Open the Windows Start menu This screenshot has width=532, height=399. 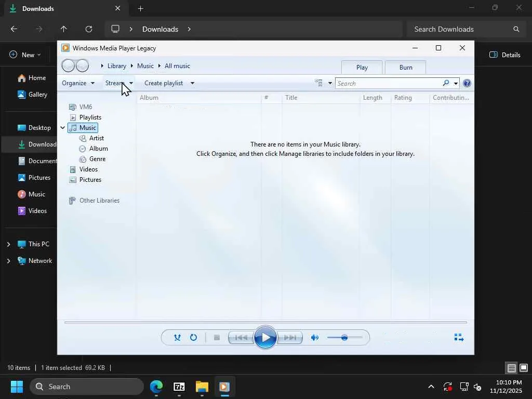coord(17,387)
